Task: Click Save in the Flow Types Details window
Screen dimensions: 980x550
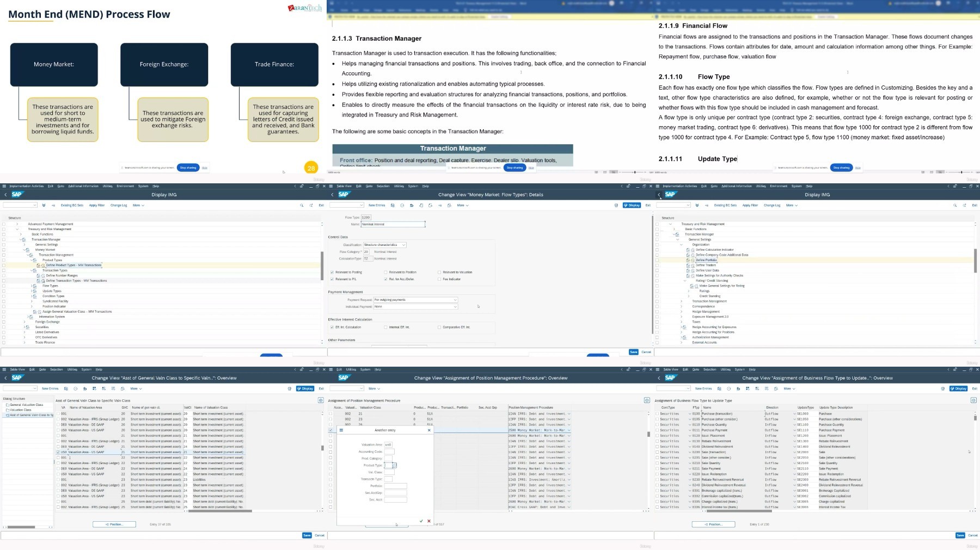Action: tap(633, 352)
